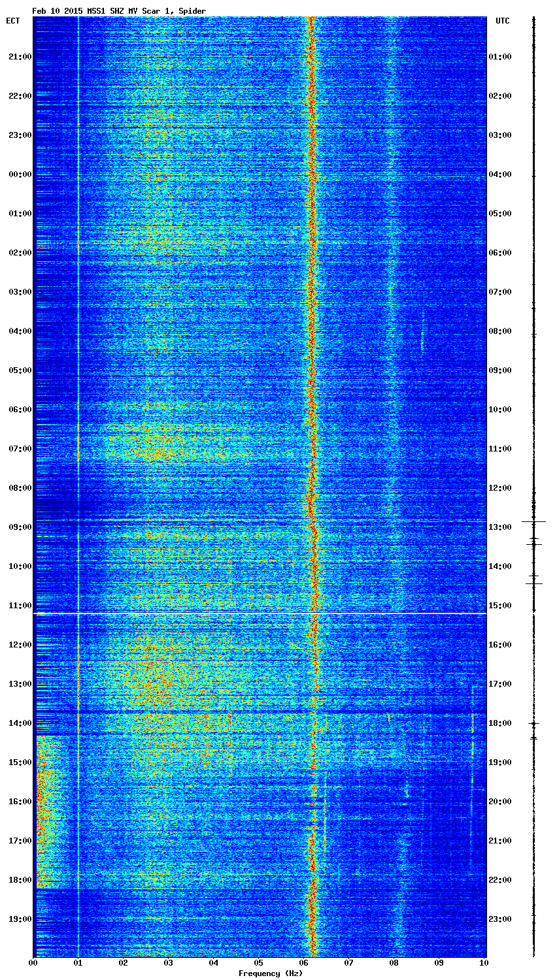Click the '10' frequency axis tick label
Viewport: 557px width, 980px height.
click(x=484, y=963)
